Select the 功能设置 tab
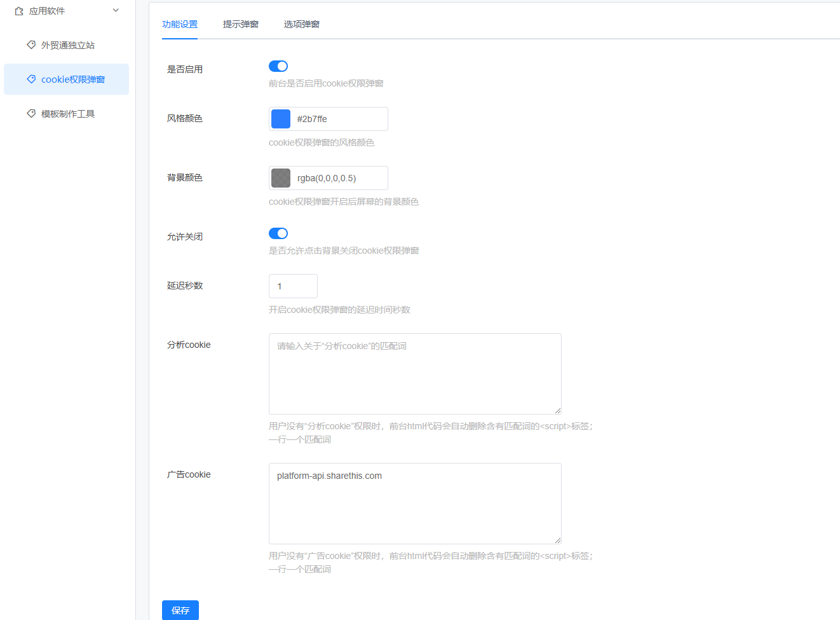Viewport: 840px width, 620px height. (x=180, y=24)
